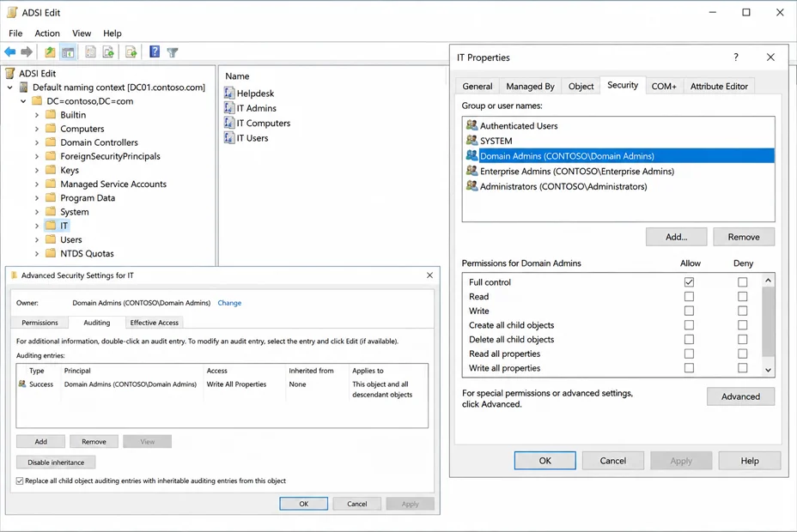Click the Domain Controllers folder icon
Image resolution: width=797 pixels, height=532 pixels.
tap(51, 142)
